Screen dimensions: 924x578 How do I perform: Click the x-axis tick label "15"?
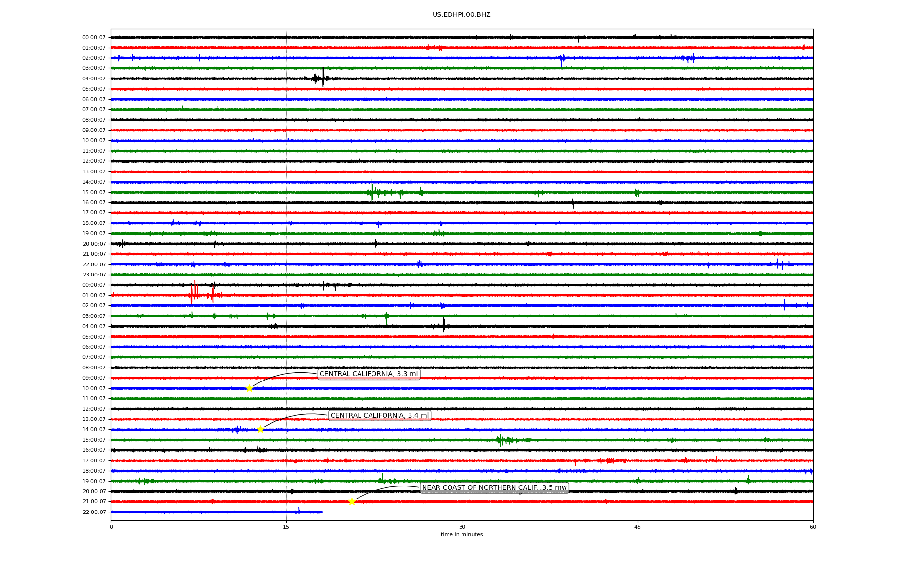pos(286,527)
